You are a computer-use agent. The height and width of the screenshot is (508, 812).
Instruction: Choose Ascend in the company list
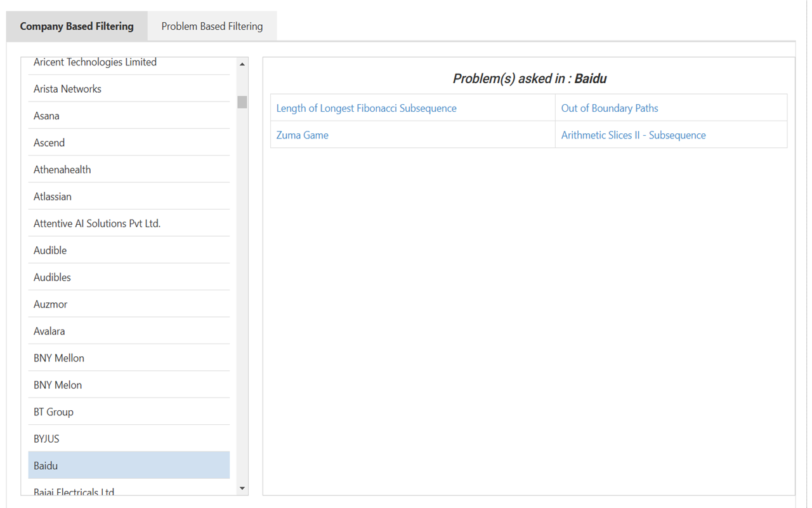point(49,143)
